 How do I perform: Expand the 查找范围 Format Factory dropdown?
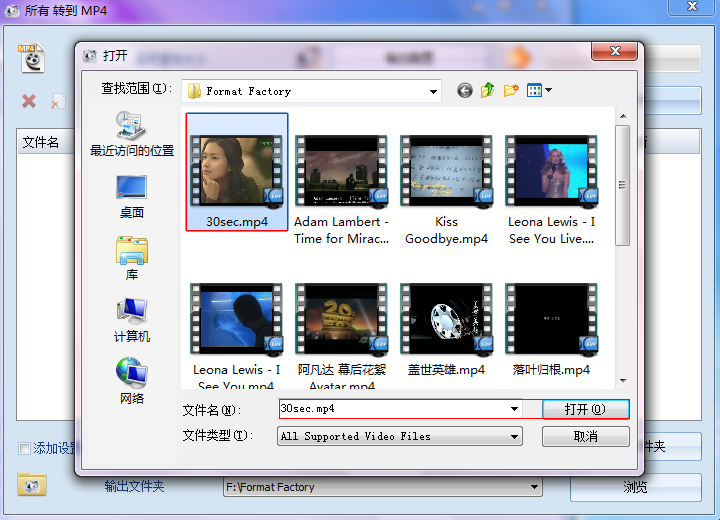433,91
